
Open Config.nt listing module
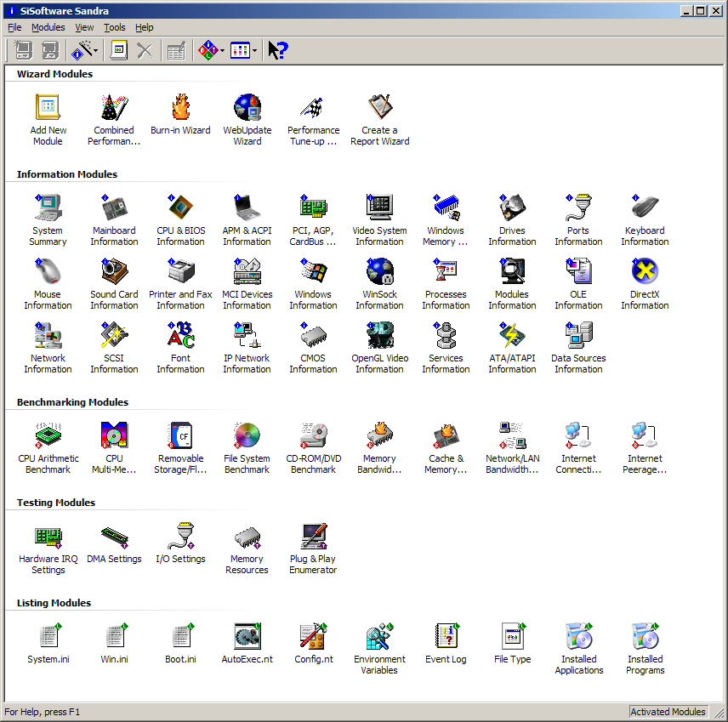pos(313,643)
